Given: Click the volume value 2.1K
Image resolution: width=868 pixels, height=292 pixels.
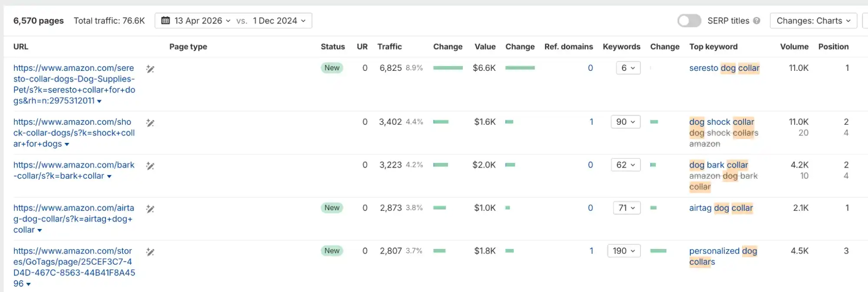Looking at the screenshot, I should coord(801,208).
